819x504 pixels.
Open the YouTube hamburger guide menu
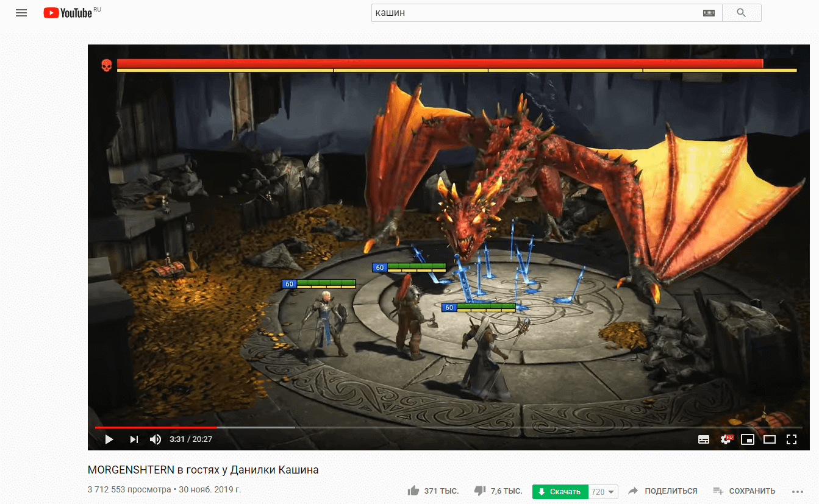coord(21,13)
